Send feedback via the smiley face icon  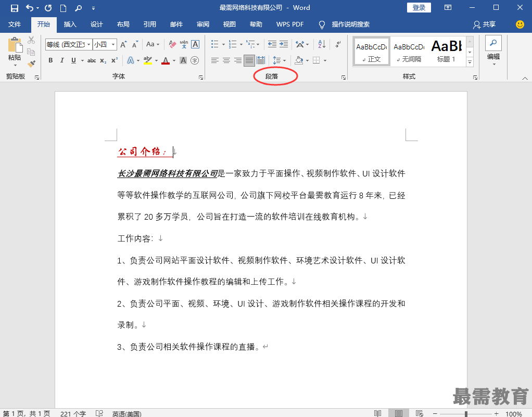coord(520,24)
